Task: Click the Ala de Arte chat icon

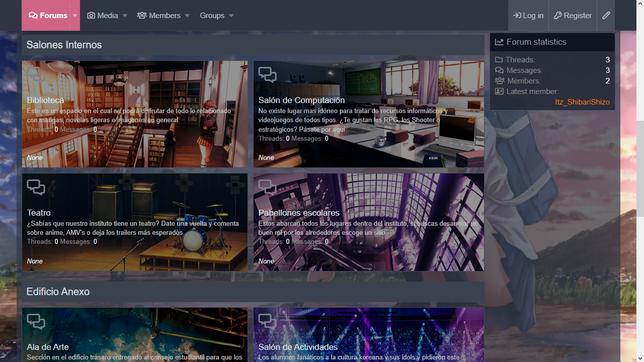Action: click(36, 321)
